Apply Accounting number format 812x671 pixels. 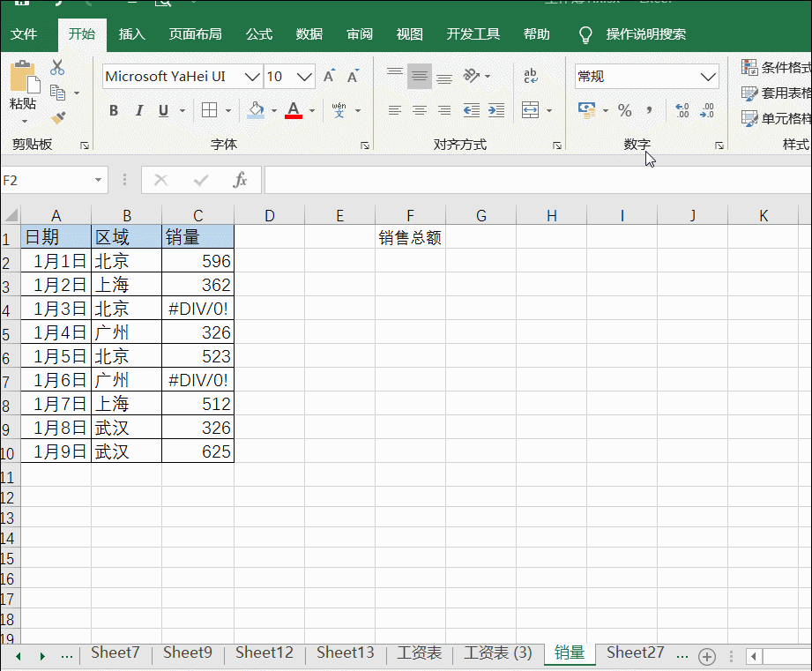point(586,109)
